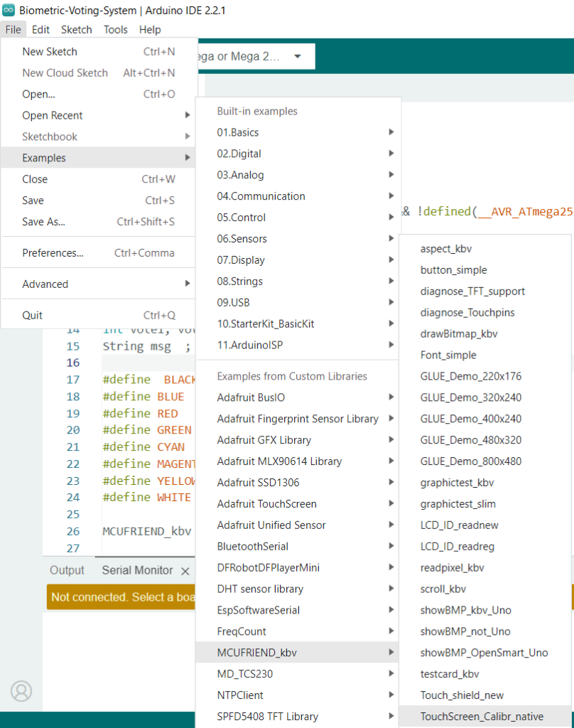
Task: Expand NTPClient examples
Action: coord(298,695)
